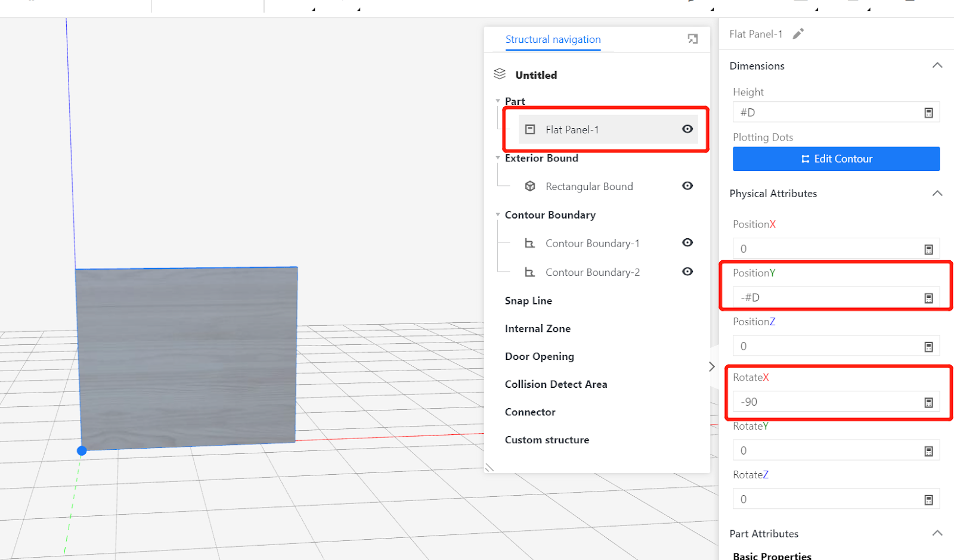This screenshot has width=954, height=560.
Task: Collapse the Dimensions section
Action: (x=937, y=66)
